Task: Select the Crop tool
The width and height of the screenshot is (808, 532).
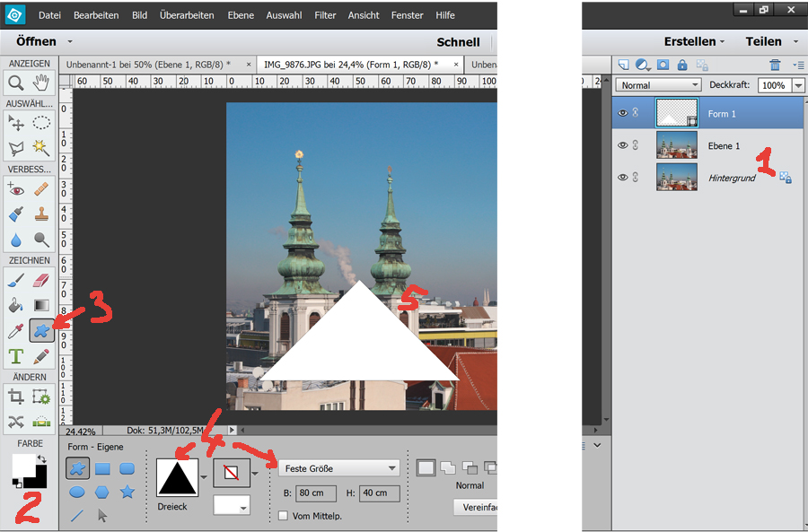Action: [16, 396]
